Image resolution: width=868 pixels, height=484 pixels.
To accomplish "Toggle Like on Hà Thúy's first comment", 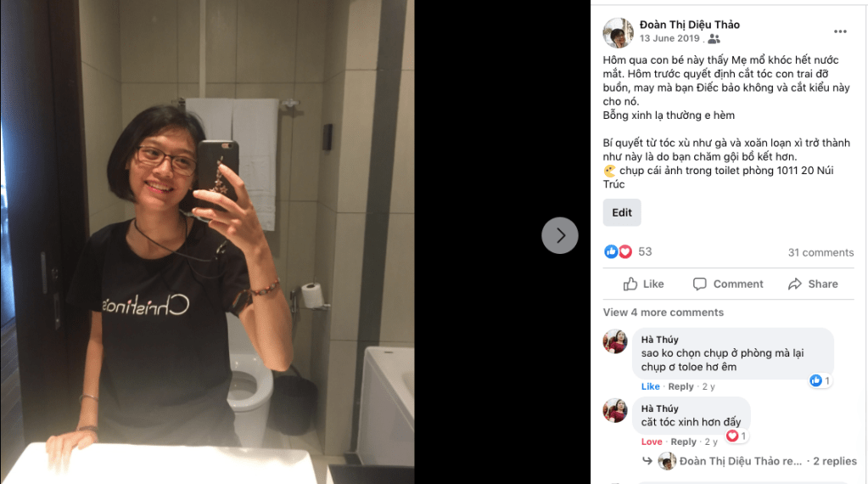I will click(651, 386).
